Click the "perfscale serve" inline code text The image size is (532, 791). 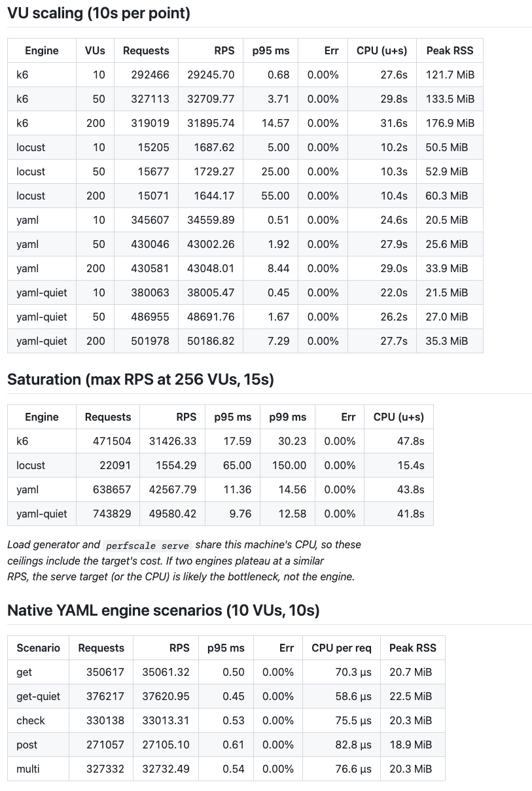148,545
